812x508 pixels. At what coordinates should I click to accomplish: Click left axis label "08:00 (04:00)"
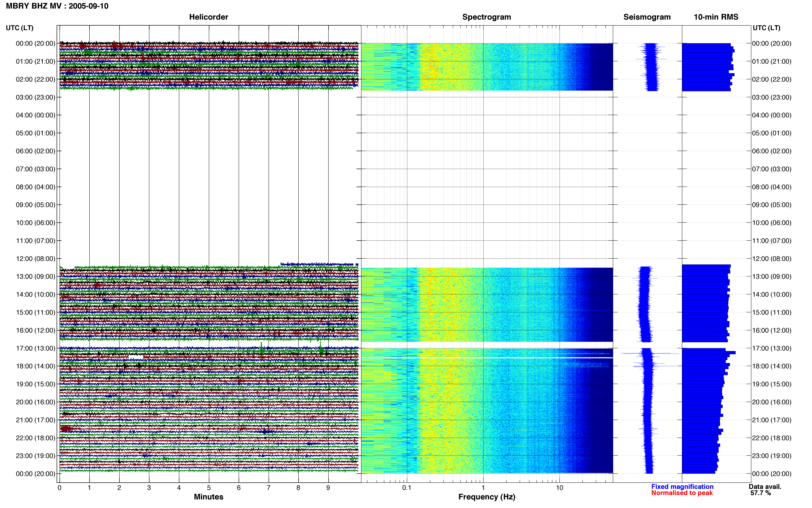point(36,187)
